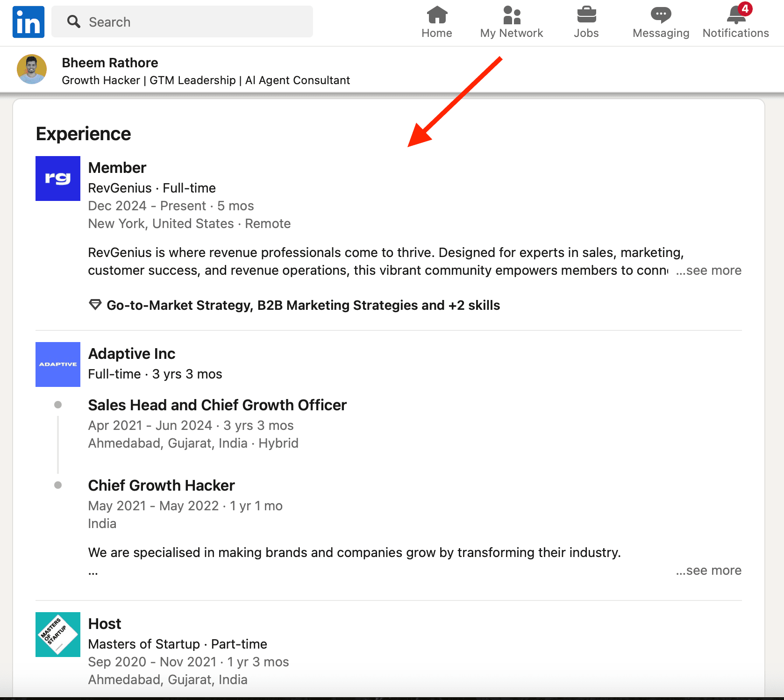Open the Home feed icon
Screen dimensions: 784x700
[x=437, y=15]
